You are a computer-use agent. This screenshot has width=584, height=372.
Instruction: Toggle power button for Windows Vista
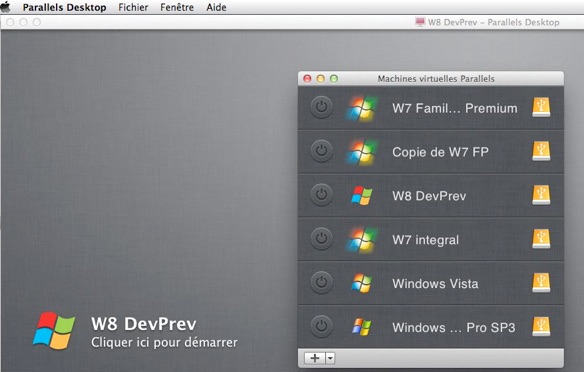[321, 283]
